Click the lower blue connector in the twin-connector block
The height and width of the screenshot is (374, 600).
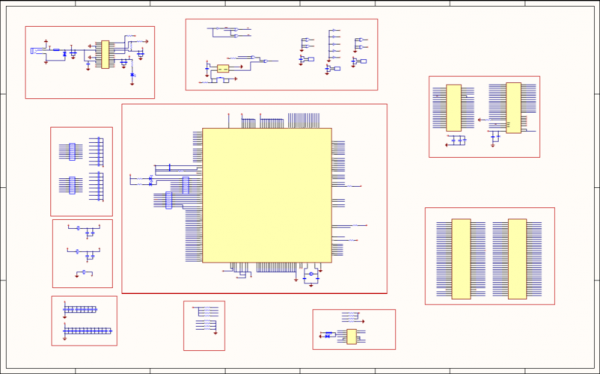pos(72,185)
